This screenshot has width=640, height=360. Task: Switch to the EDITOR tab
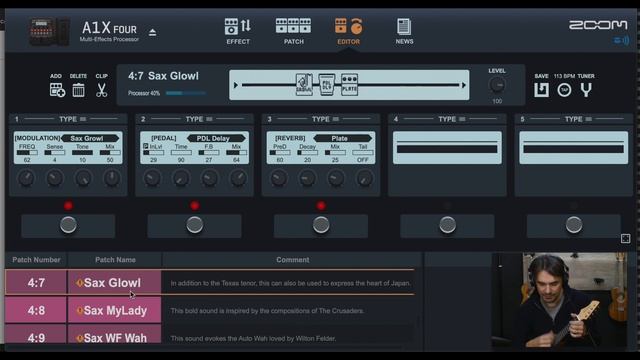pos(349,31)
